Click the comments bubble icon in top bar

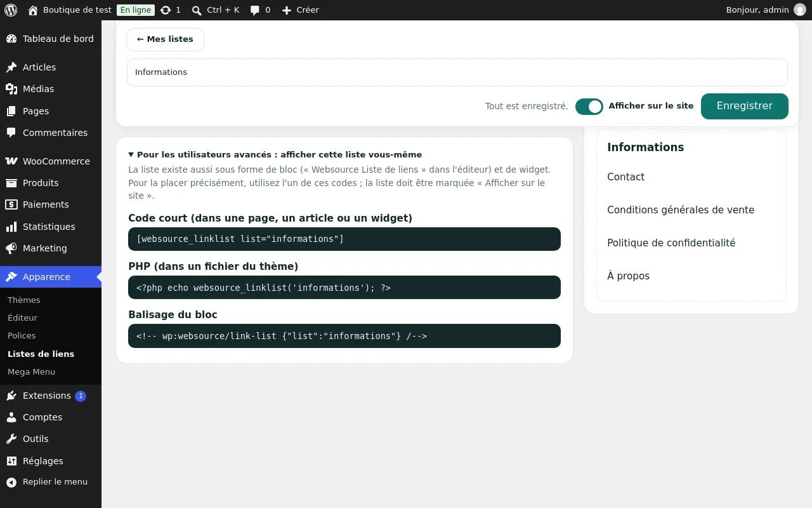[x=255, y=10]
